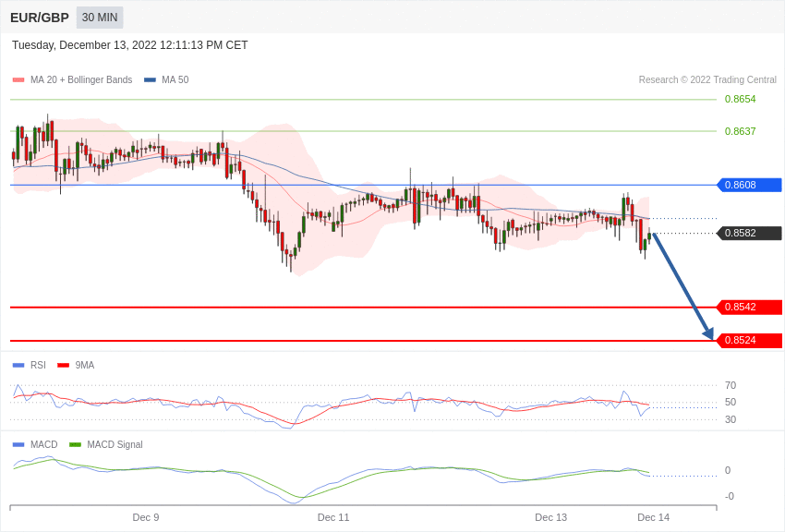
Task: Click the RSI 30 axis value
Action: point(731,419)
